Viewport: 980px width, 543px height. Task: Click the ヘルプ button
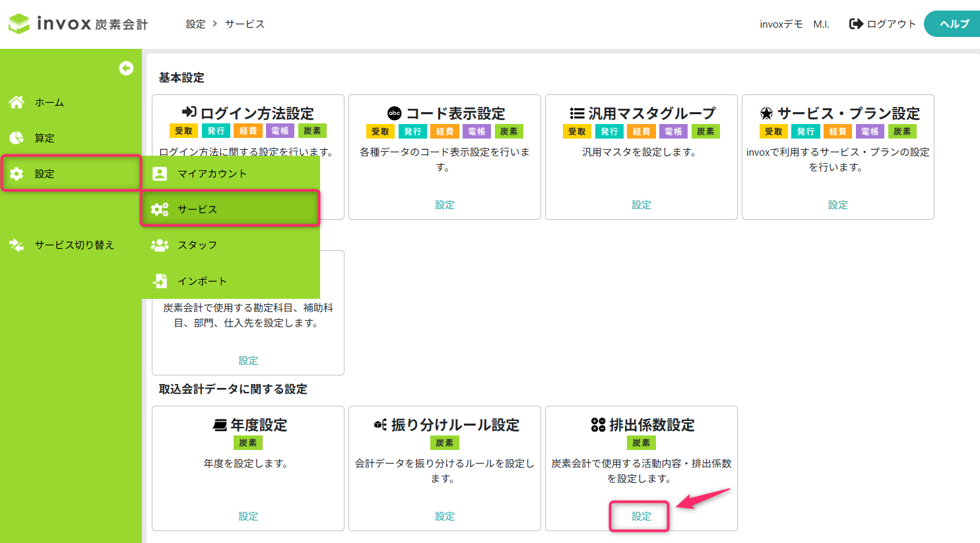952,24
